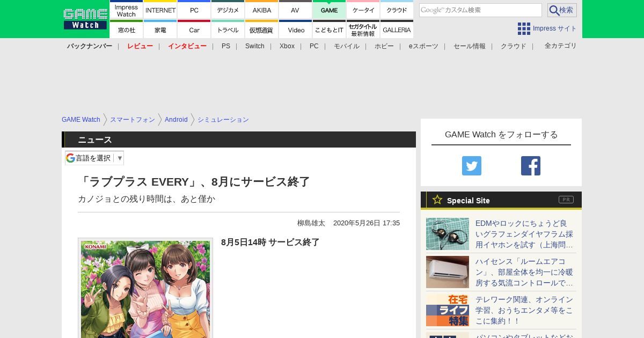Open the Switch category
Image resolution: width=644 pixels, height=338 pixels.
pos(255,46)
